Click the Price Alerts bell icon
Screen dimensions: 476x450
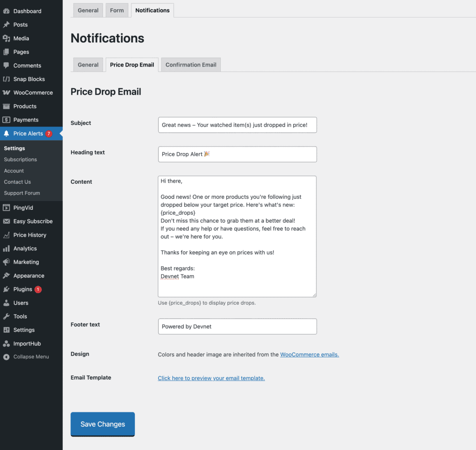pos(7,134)
